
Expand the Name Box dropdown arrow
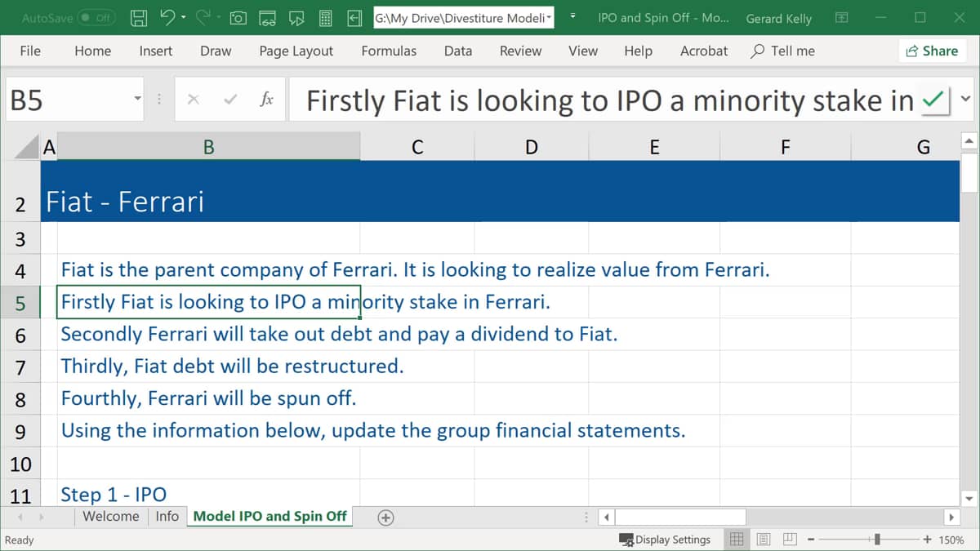pyautogui.click(x=137, y=100)
